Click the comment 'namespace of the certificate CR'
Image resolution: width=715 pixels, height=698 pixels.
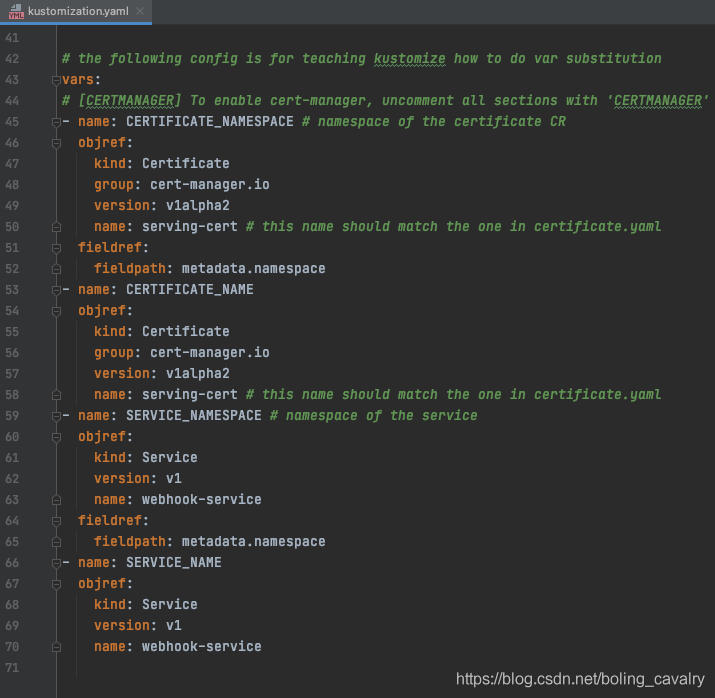434,122
